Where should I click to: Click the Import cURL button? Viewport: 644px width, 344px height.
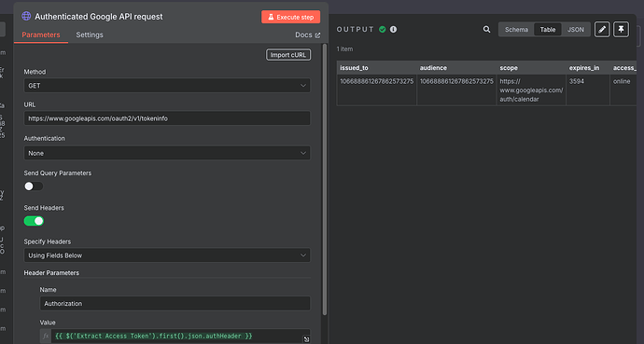click(x=288, y=55)
